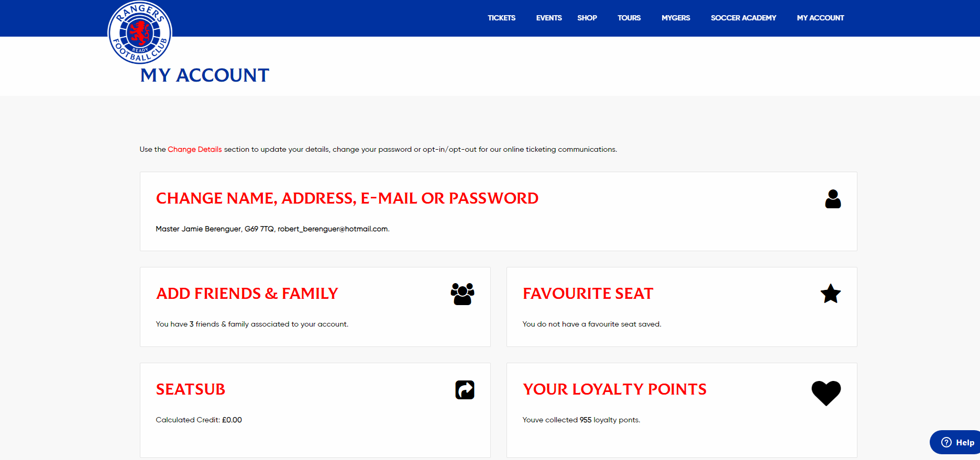Click the friends and family group icon
The width and height of the screenshot is (980, 460).
(x=463, y=294)
